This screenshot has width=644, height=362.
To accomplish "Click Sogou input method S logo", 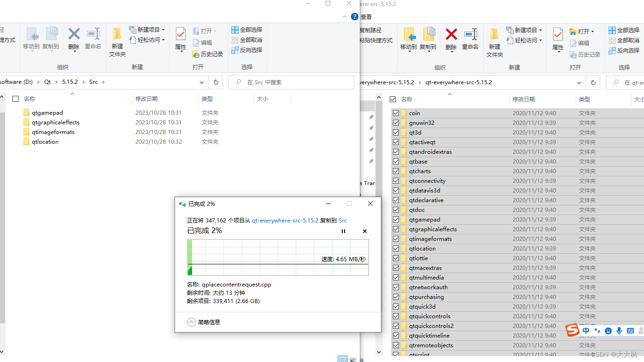I will 573,330.
